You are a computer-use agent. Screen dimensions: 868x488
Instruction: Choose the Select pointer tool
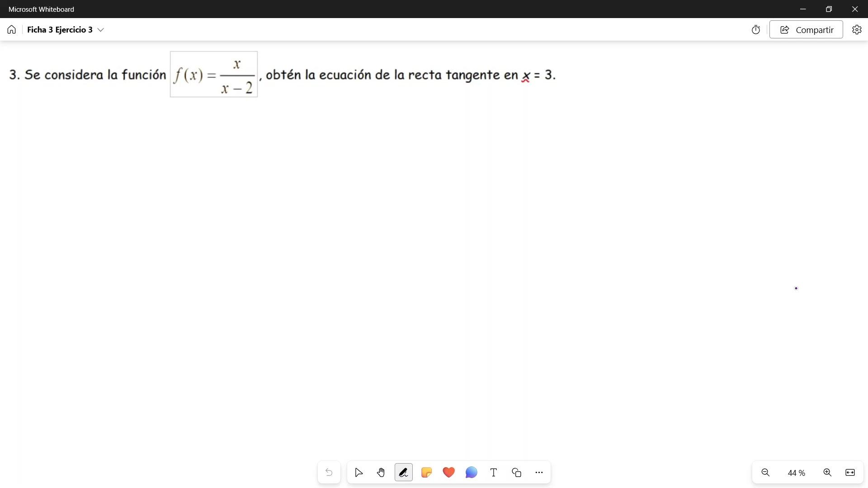point(359,473)
